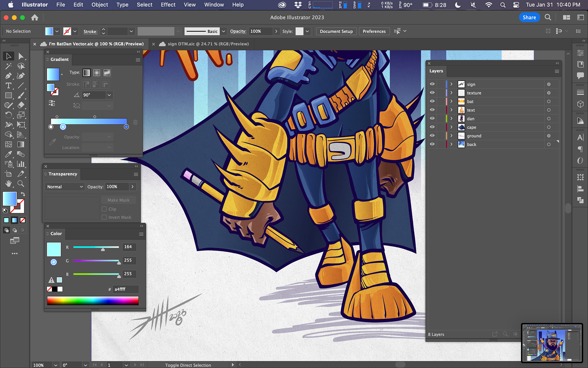The width and height of the screenshot is (588, 368).
Task: Open Stroke panel link in control bar
Action: coord(90,32)
